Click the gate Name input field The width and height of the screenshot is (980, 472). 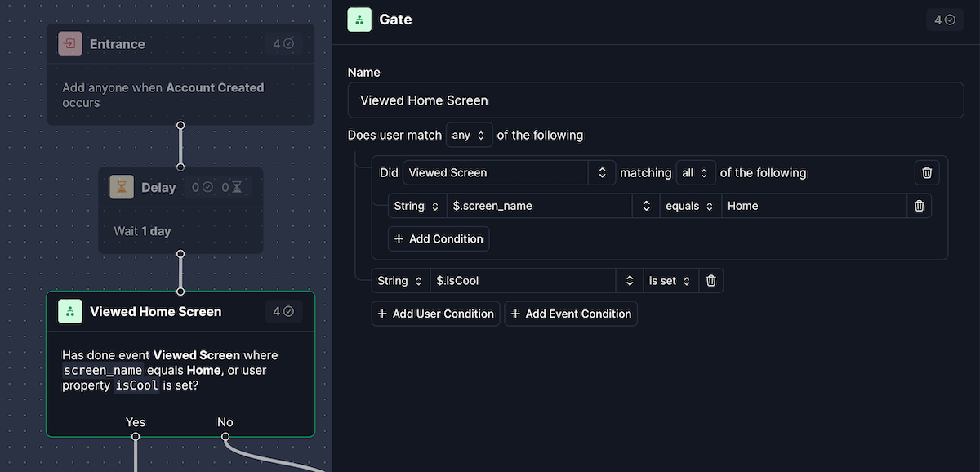point(655,100)
